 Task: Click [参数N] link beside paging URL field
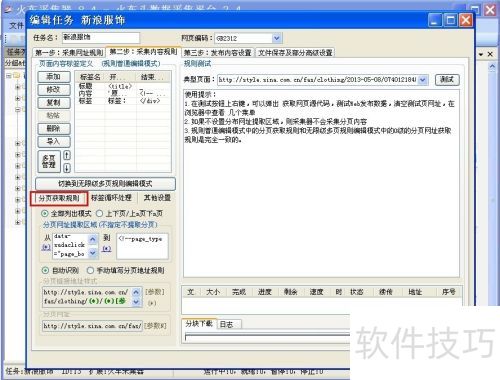[155, 326]
